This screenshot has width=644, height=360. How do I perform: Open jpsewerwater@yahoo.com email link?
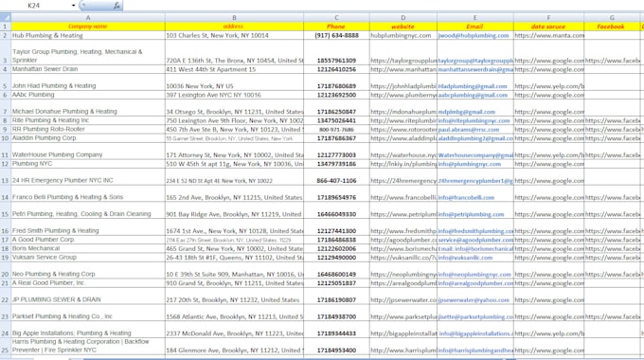pos(474,300)
